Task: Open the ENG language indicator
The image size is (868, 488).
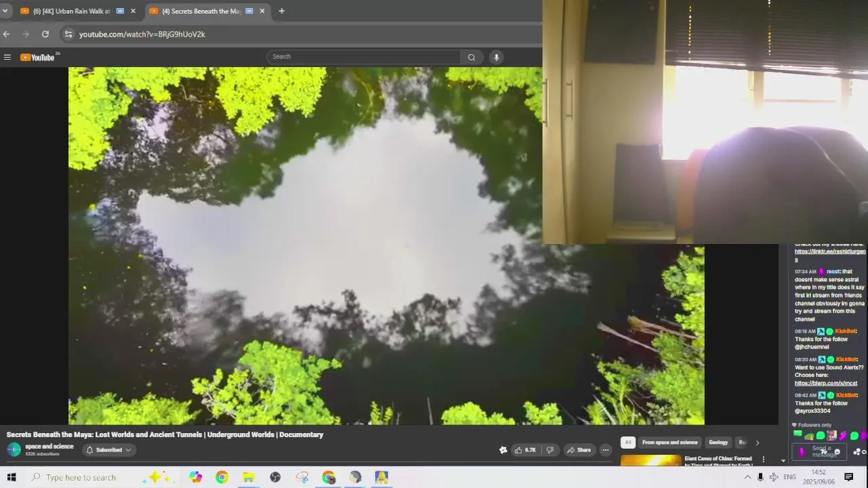Action: point(789,477)
